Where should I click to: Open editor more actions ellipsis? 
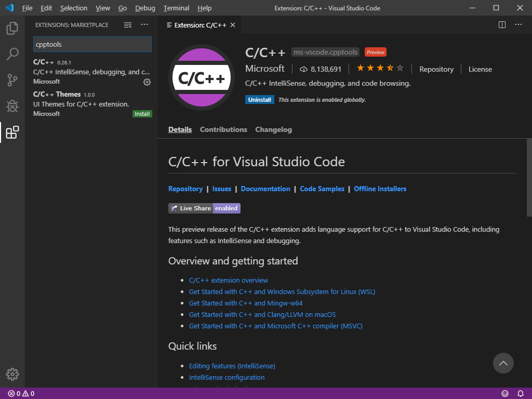(518, 24)
